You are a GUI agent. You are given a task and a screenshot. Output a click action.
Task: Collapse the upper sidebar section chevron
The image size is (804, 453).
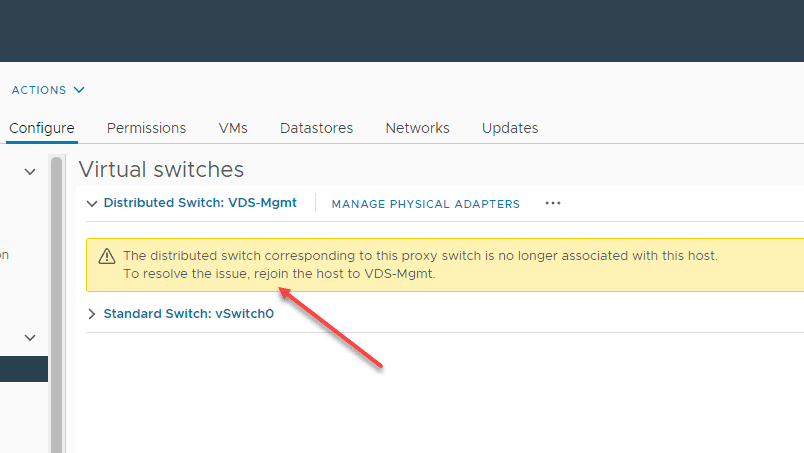[x=30, y=173]
